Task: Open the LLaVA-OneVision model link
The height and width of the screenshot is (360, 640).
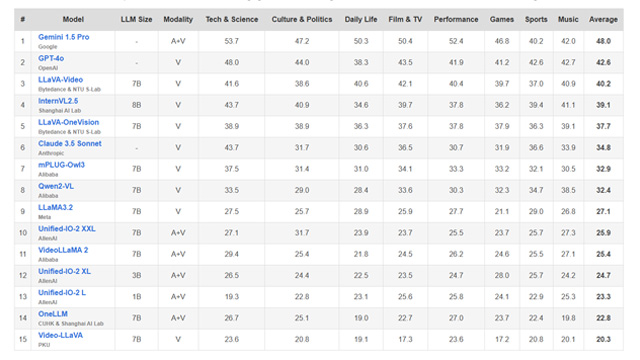Action: tap(69, 122)
